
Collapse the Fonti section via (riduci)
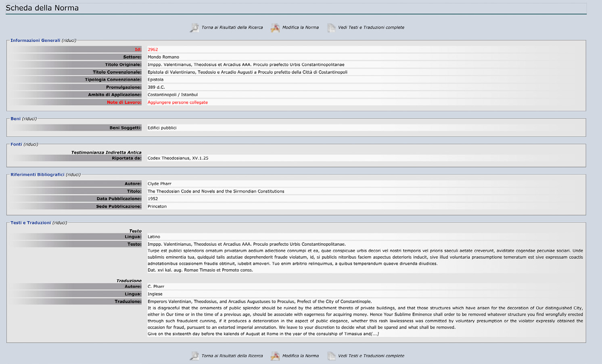pyautogui.click(x=31, y=144)
